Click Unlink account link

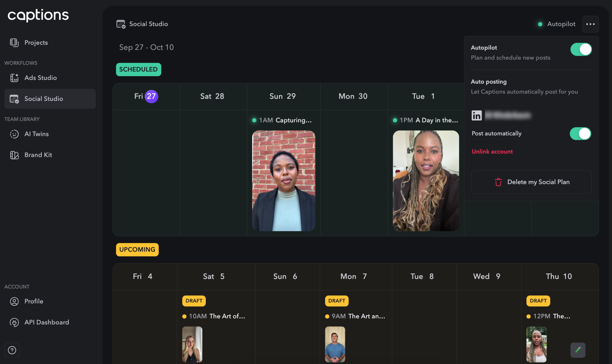click(x=492, y=151)
